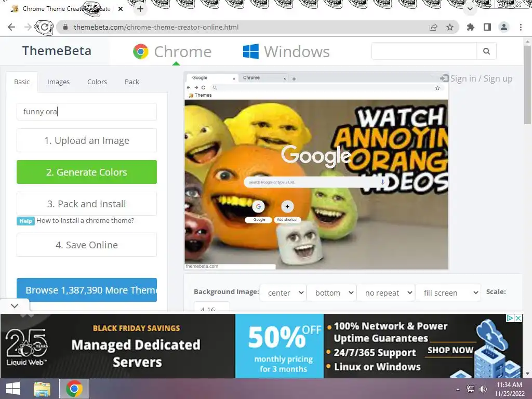
Task: Click the '4. Save Online' button
Action: [87, 245]
